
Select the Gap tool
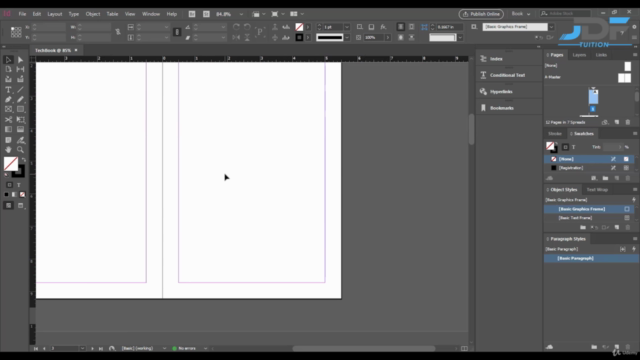[20, 69]
